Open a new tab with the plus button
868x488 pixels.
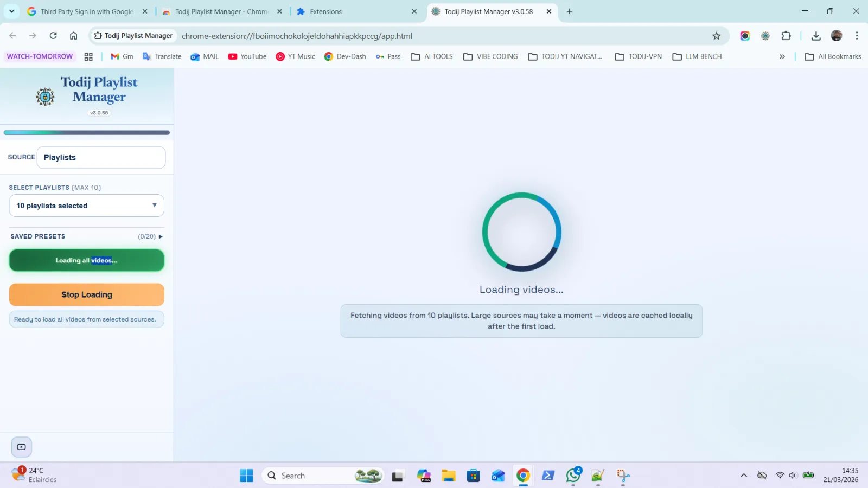[x=570, y=11]
